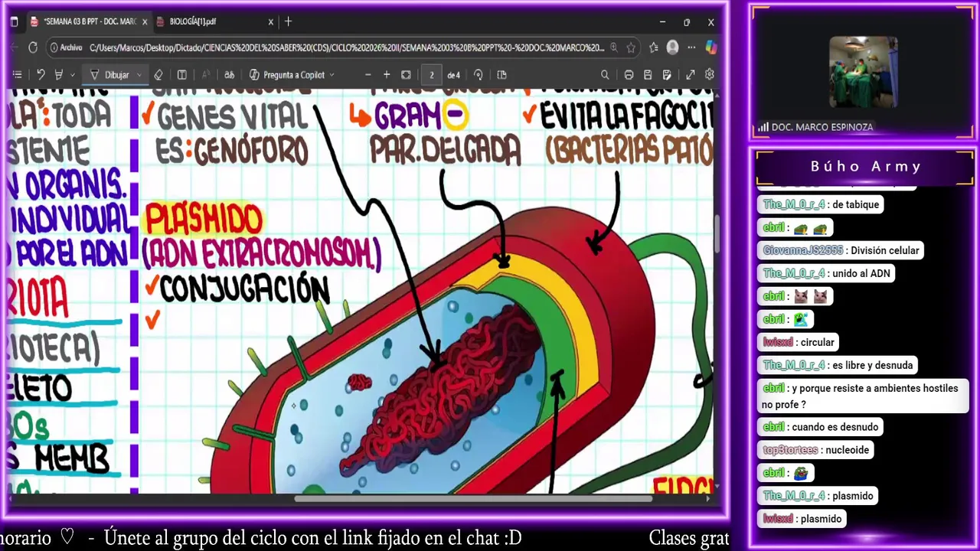Close the SEMANA 03 B PPT tab
This screenshot has height=551, width=980.
point(144,21)
